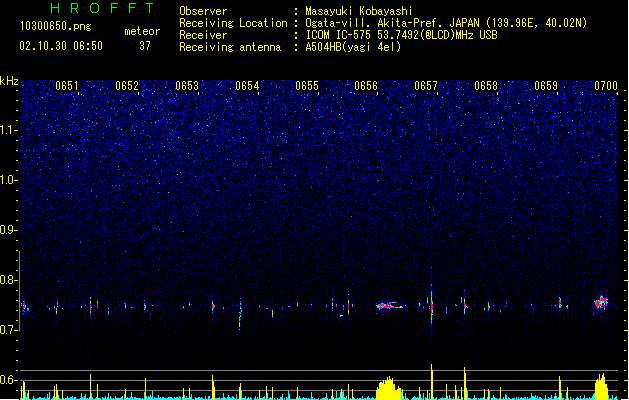
Task: Click time marker 0652
Action: pos(127,86)
